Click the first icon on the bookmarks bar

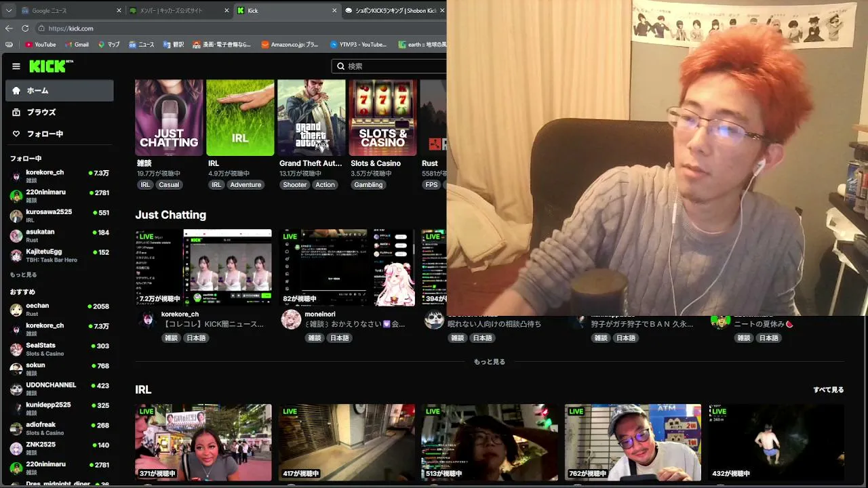[x=9, y=45]
